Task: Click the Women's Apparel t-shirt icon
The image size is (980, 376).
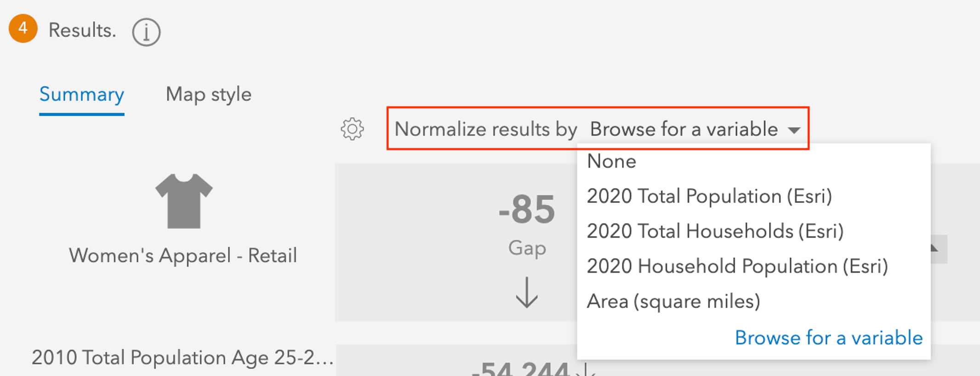Action: pos(184,201)
